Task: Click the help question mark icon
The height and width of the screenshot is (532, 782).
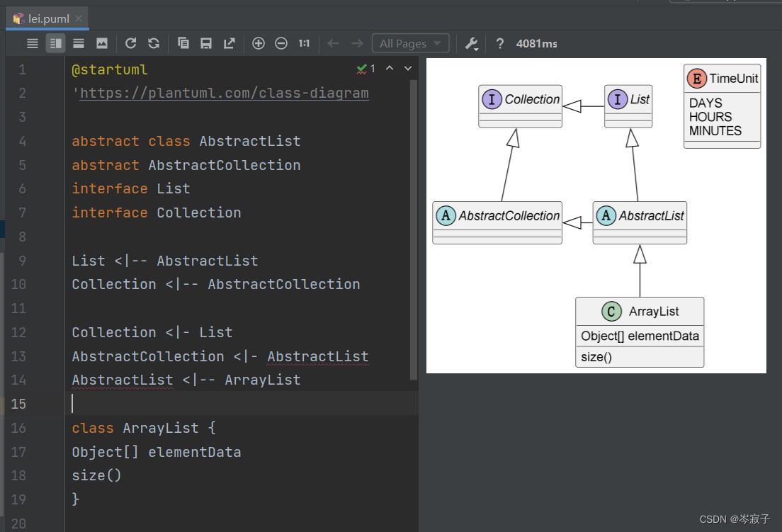Action: (x=500, y=44)
